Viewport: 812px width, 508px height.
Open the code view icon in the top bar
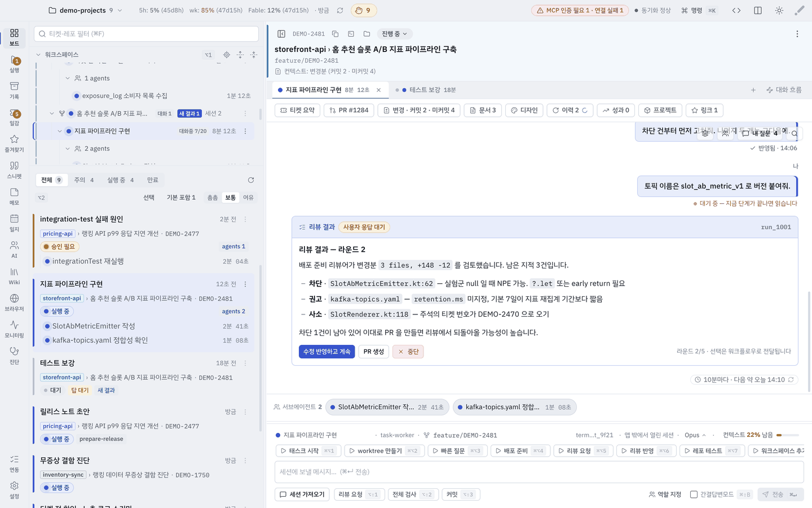[736, 10]
